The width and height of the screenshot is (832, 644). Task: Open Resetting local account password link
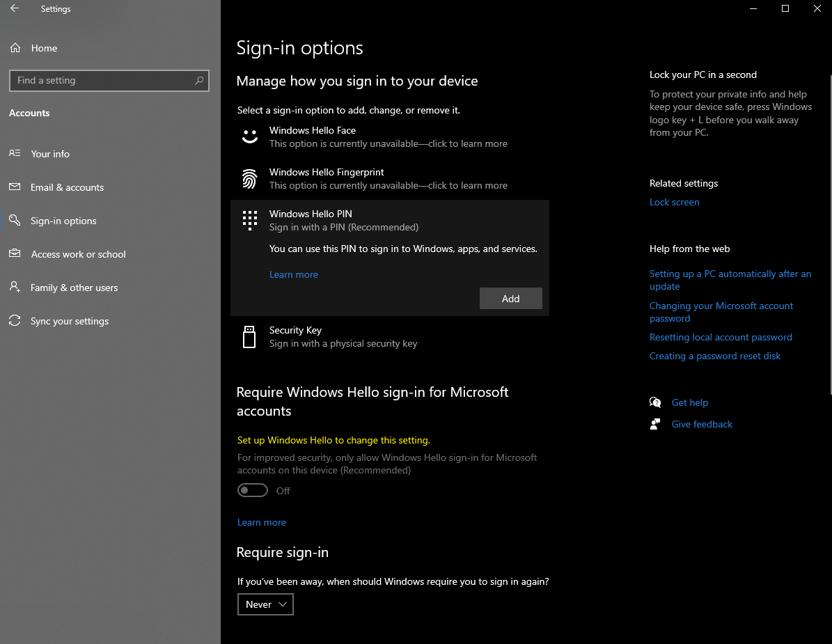pos(721,337)
